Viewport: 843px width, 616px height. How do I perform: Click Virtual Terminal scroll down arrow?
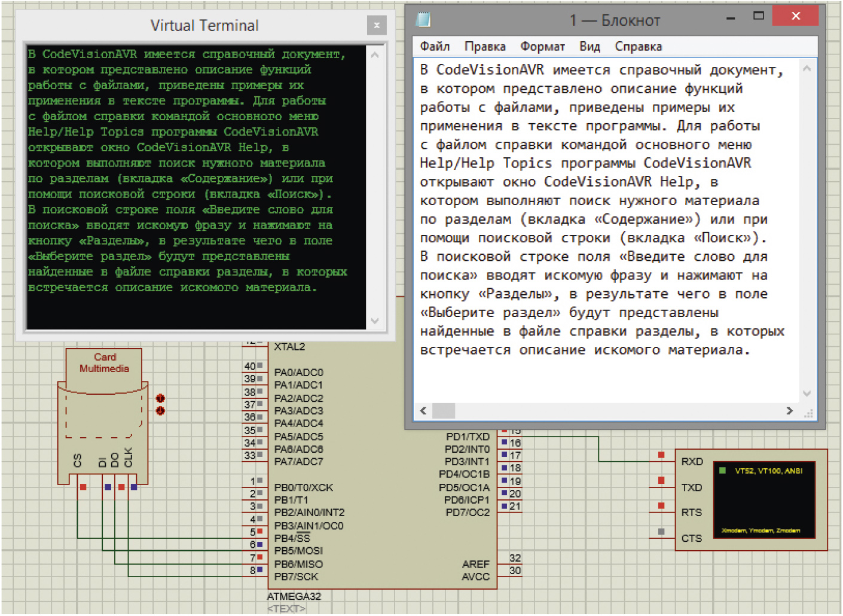click(375, 321)
